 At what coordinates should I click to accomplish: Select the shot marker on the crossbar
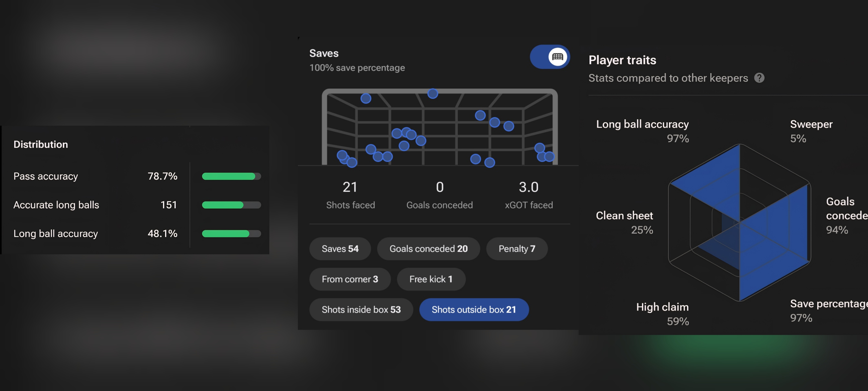(x=433, y=93)
